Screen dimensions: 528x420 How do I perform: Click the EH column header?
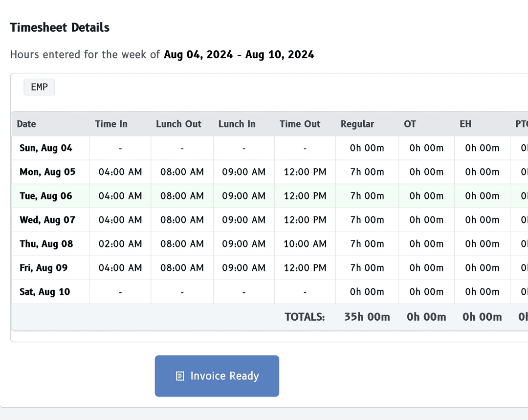click(x=465, y=124)
